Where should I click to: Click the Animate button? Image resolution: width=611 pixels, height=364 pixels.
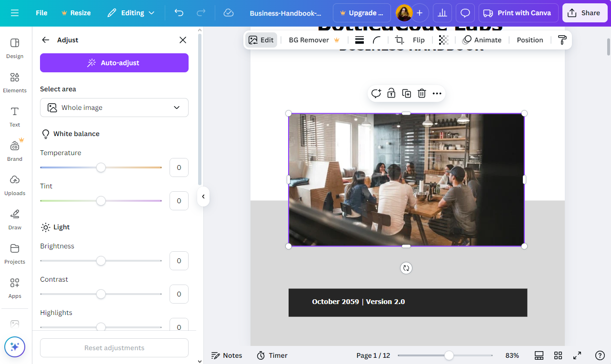click(x=482, y=40)
